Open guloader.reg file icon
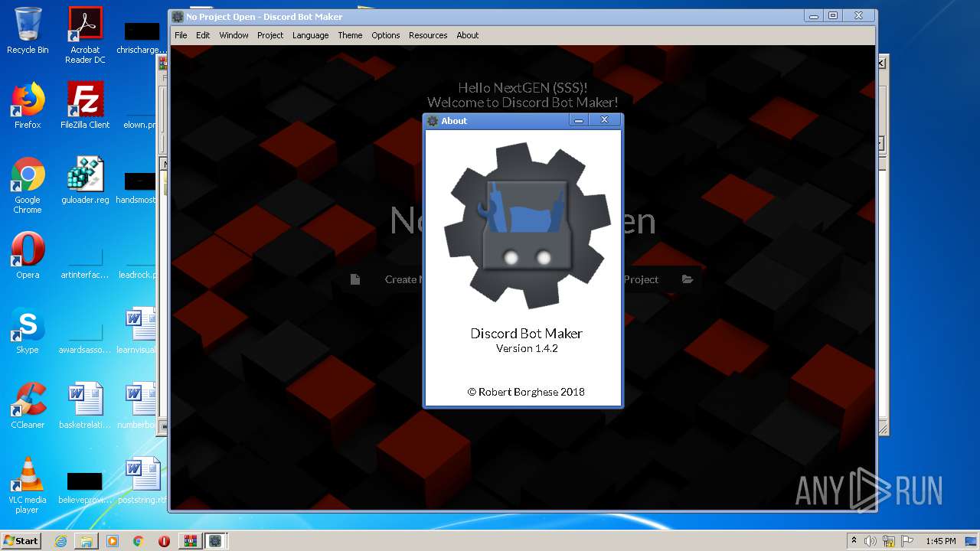Image resolution: width=980 pixels, height=551 pixels. point(85,181)
